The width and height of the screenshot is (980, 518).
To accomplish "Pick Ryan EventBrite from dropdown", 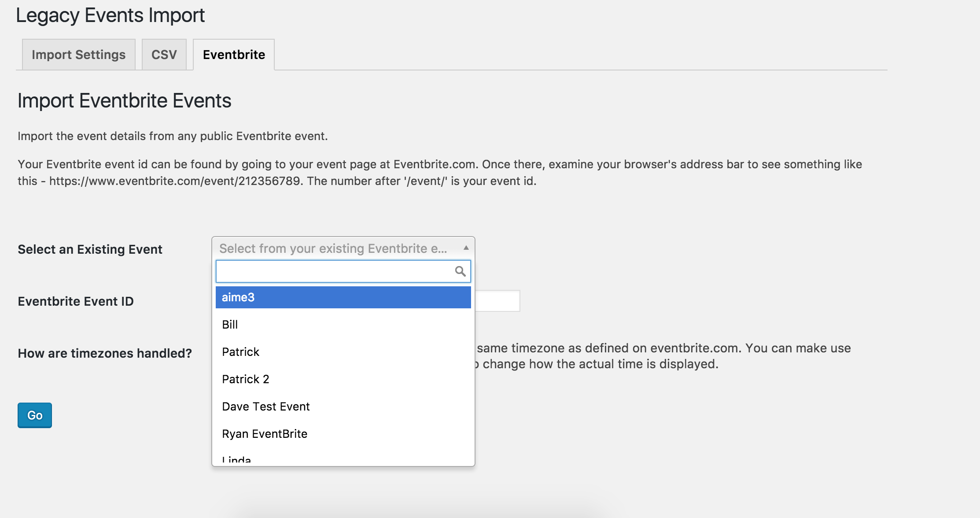I will pos(265,434).
